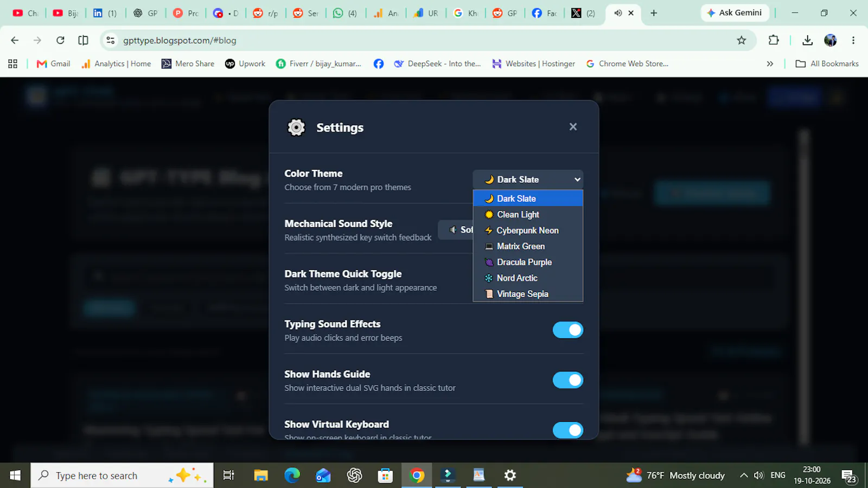Select Nord Arctic theme option

pos(528,278)
